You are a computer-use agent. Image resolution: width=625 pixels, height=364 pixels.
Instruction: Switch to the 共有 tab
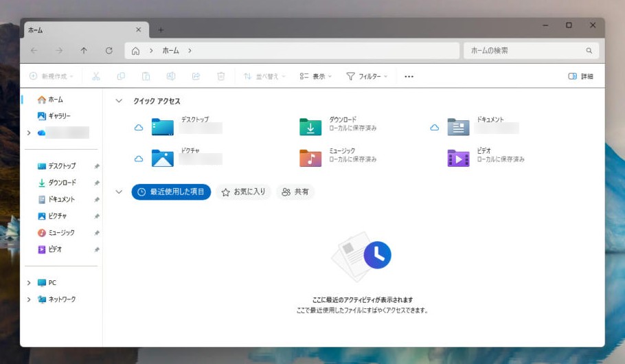[295, 192]
